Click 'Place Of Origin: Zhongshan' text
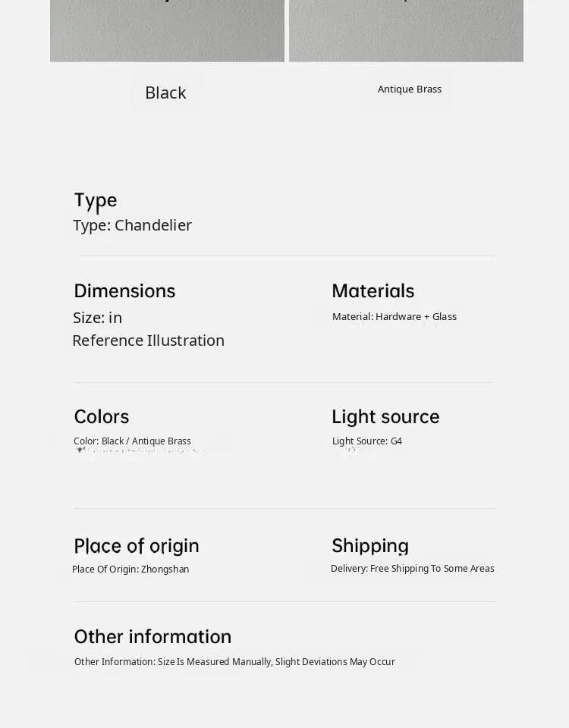Image resolution: width=569 pixels, height=728 pixels. point(130,570)
